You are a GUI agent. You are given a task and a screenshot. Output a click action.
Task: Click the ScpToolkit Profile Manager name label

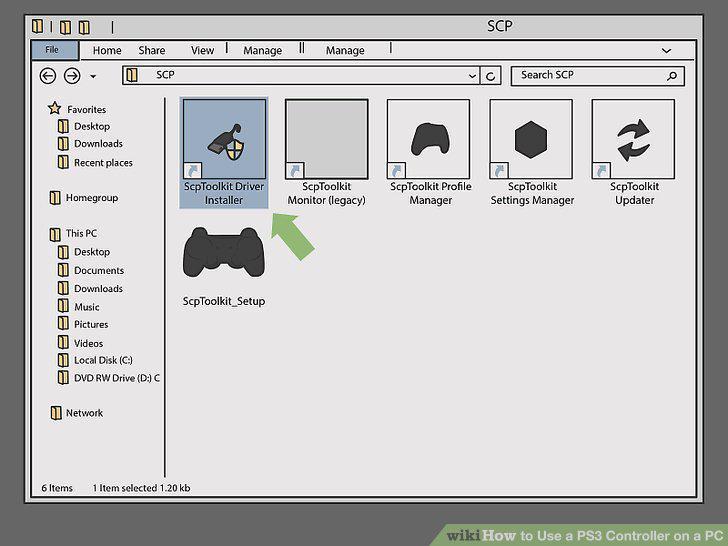[430, 193]
